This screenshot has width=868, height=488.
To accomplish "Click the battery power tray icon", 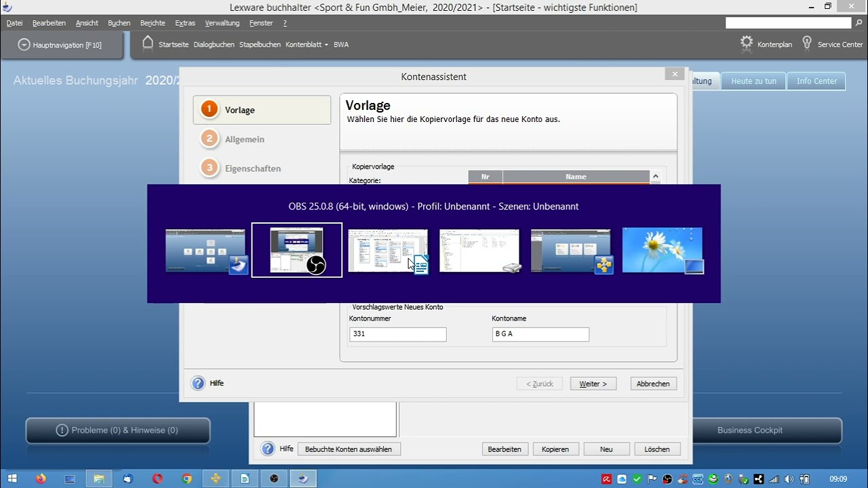I will [x=804, y=479].
